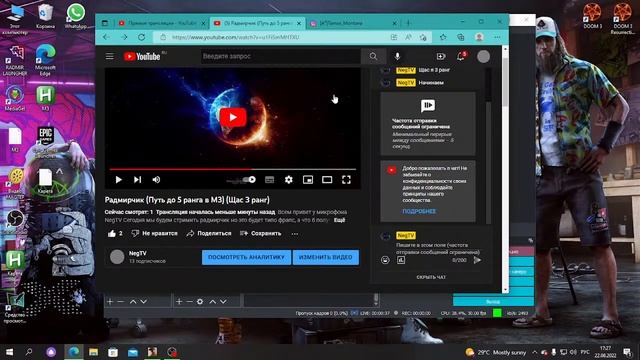Open WhatsApp desktop shortcut
The height and width of the screenshot is (360, 640).
tap(76, 16)
